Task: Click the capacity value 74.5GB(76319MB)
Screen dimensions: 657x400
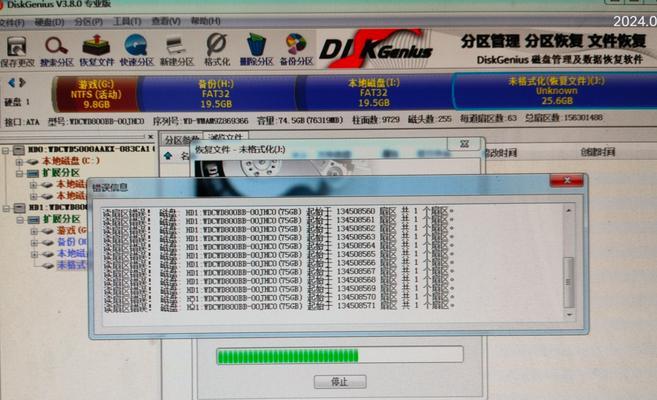Action: pos(310,121)
